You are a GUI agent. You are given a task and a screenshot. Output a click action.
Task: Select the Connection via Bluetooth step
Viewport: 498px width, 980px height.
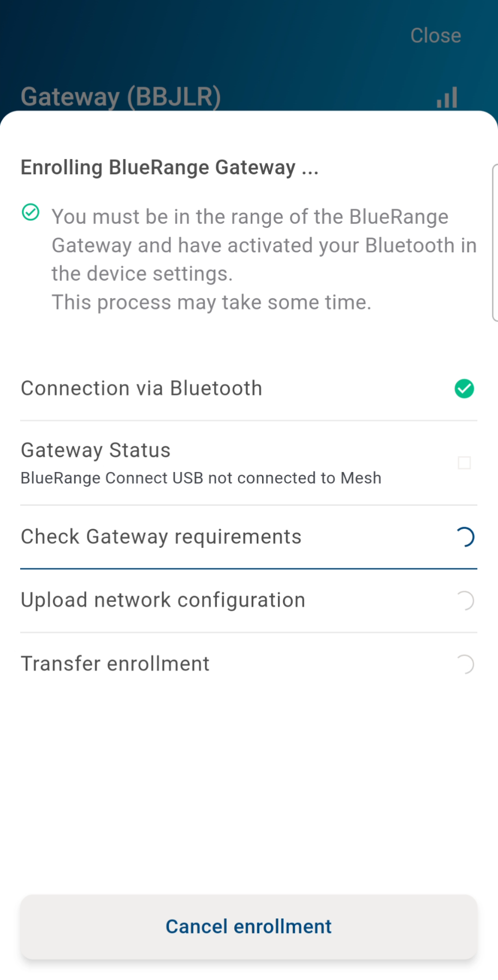click(141, 388)
